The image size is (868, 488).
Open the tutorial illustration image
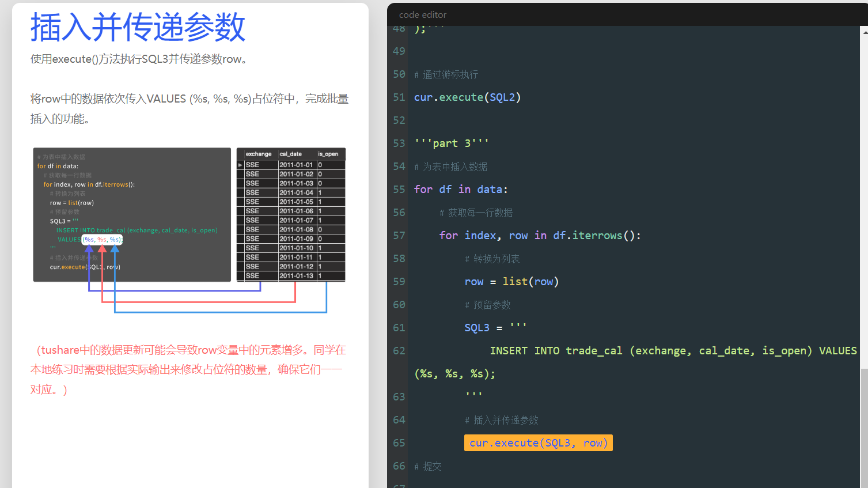tap(189, 230)
